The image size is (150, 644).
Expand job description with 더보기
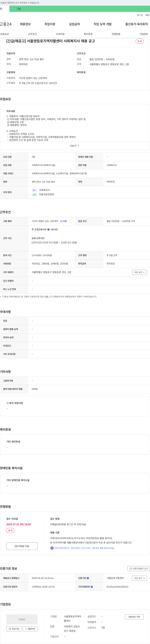[x=75, y=146]
